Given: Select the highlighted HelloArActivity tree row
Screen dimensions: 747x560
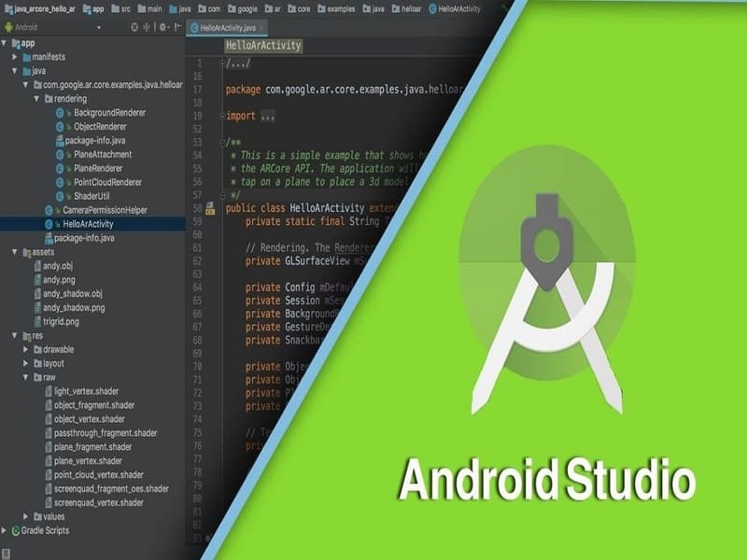Looking at the screenshot, I should click(92, 224).
